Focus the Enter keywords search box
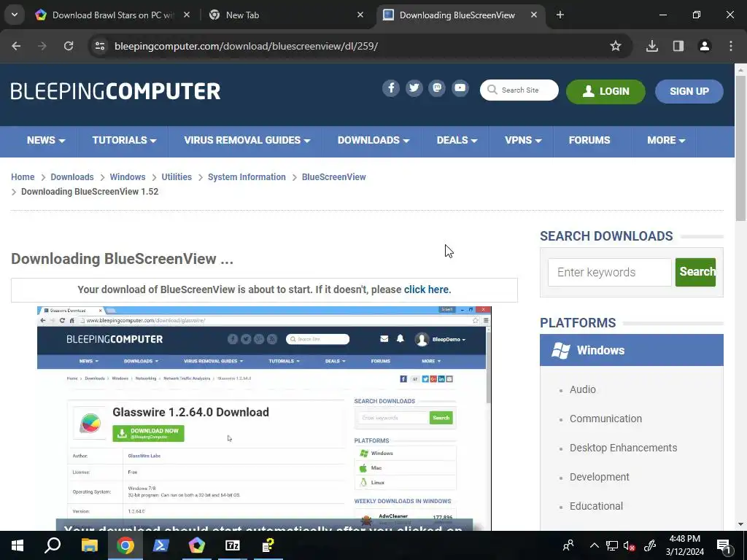 [x=610, y=273]
